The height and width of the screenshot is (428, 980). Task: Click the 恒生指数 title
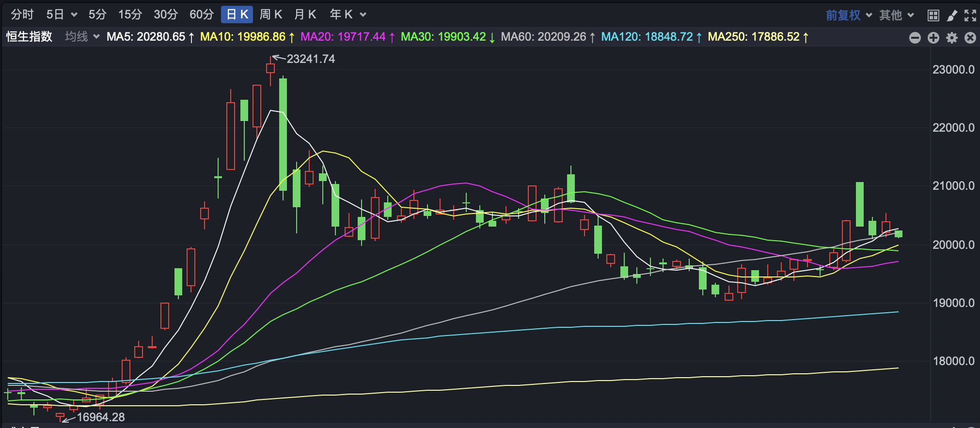[x=29, y=37]
